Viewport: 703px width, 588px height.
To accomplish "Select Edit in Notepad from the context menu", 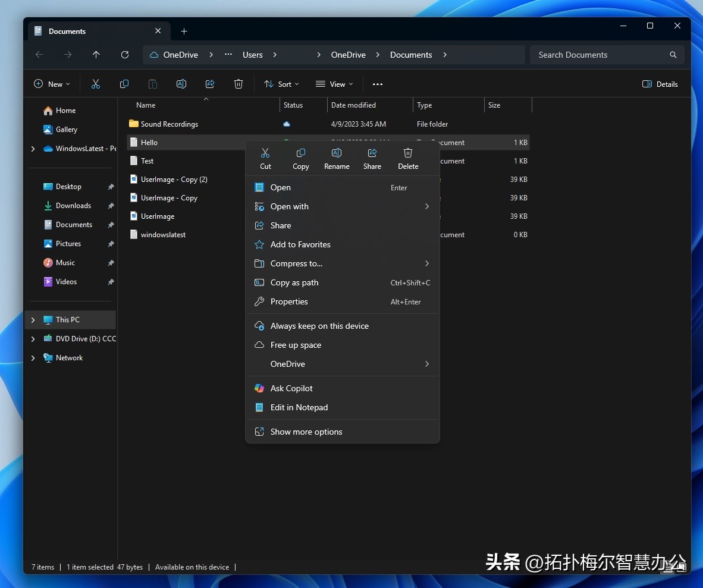I will [299, 407].
